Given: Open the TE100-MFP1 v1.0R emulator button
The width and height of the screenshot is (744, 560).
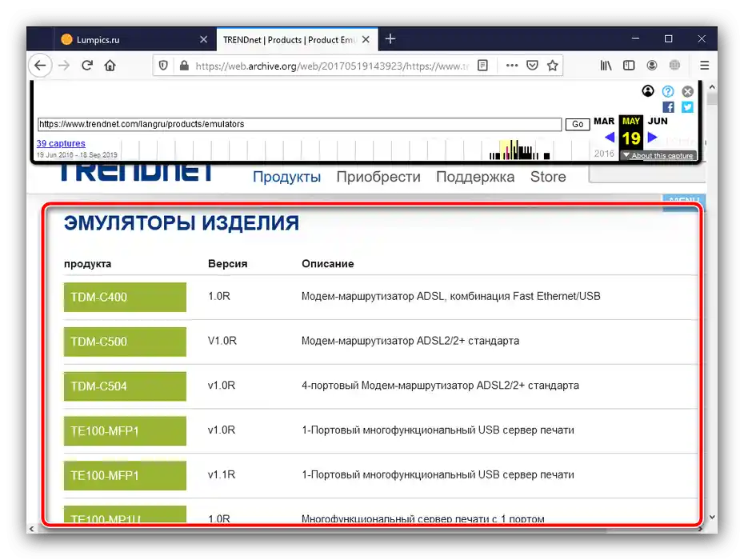Looking at the screenshot, I should pos(125,431).
